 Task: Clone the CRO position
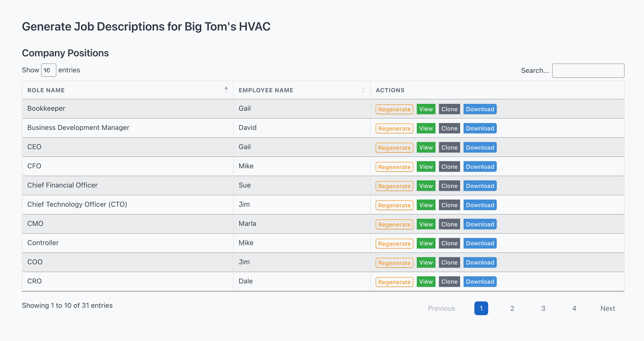coord(449,282)
